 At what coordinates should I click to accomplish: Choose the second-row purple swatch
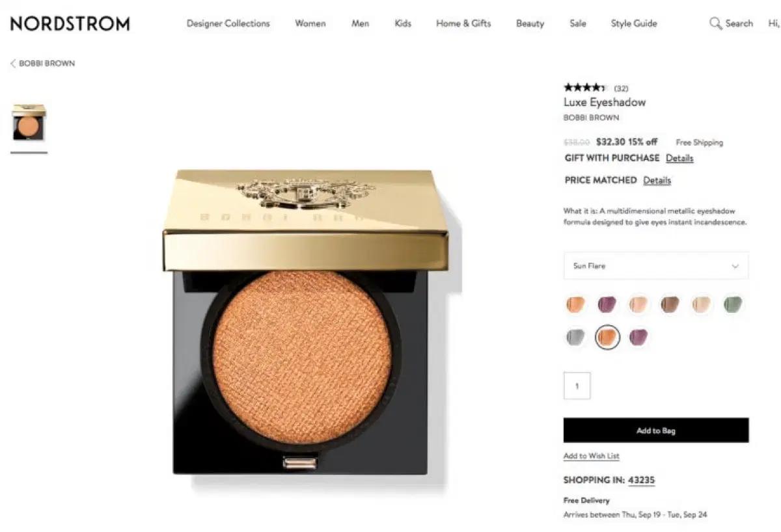tap(638, 337)
